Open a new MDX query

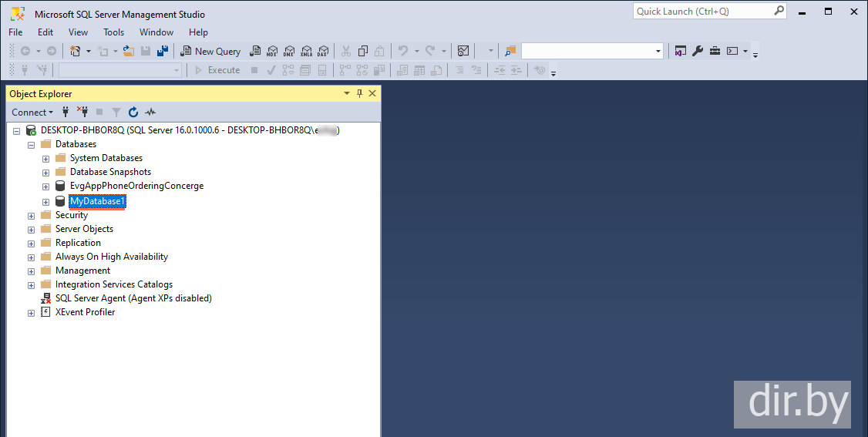click(272, 51)
